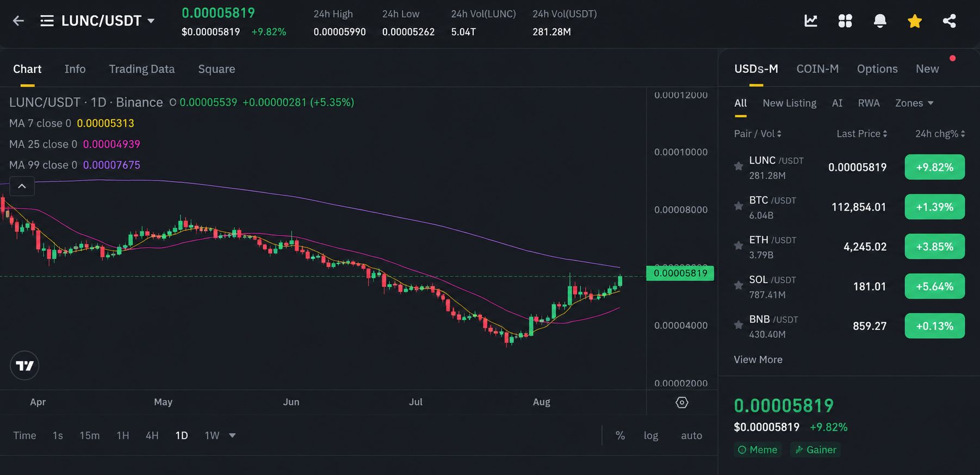Image resolution: width=980 pixels, height=475 pixels.
Task: Share the pair with the share icon
Action: pos(950,21)
